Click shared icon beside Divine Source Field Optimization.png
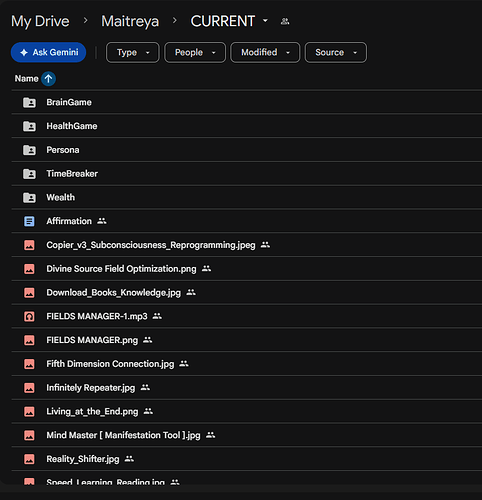The image size is (482, 500). tap(206, 268)
